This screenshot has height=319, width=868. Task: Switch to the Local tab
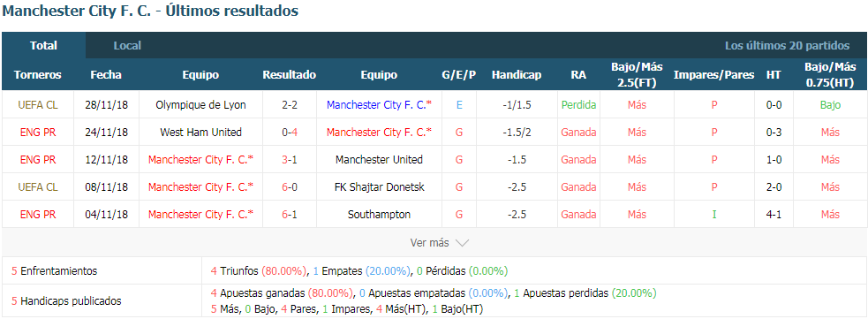[x=127, y=45]
